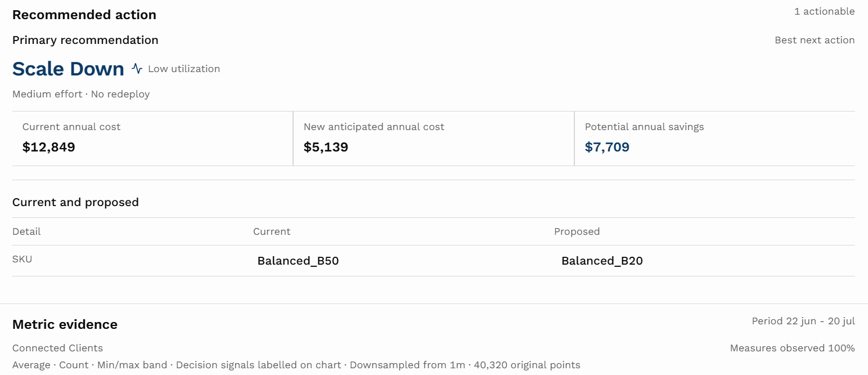The width and height of the screenshot is (868, 375).
Task: Click the 1 actionable indicator
Action: point(824,11)
